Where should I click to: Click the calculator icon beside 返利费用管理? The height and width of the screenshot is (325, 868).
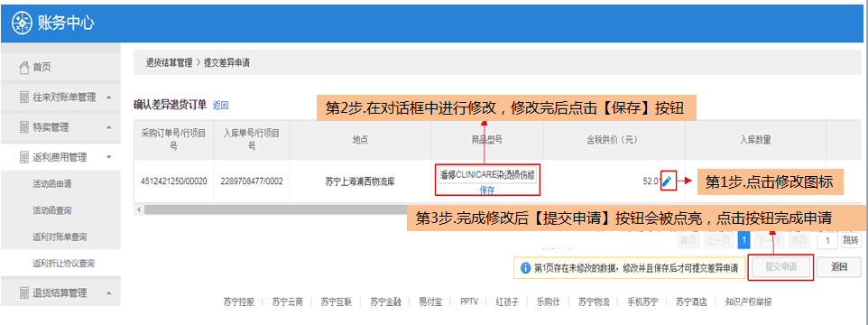tap(23, 157)
